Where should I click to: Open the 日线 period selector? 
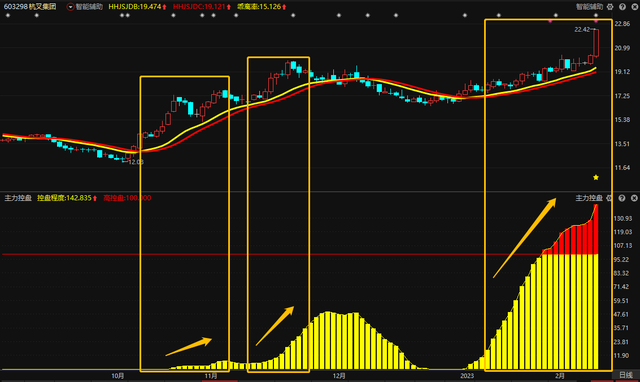pos(626,375)
